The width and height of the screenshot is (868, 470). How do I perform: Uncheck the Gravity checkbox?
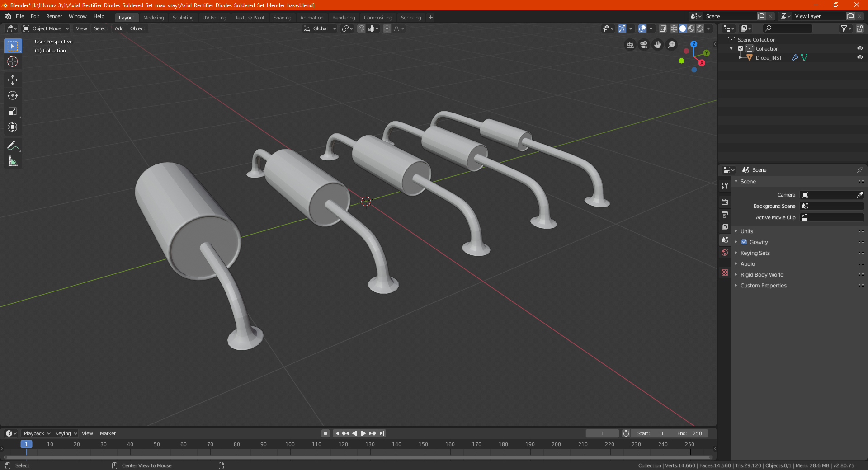point(744,242)
